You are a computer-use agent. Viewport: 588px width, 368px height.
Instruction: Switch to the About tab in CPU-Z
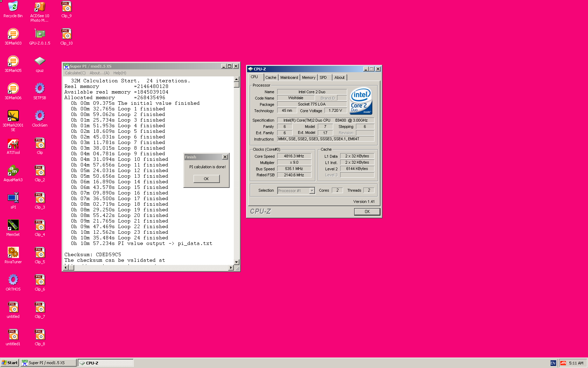pyautogui.click(x=339, y=77)
